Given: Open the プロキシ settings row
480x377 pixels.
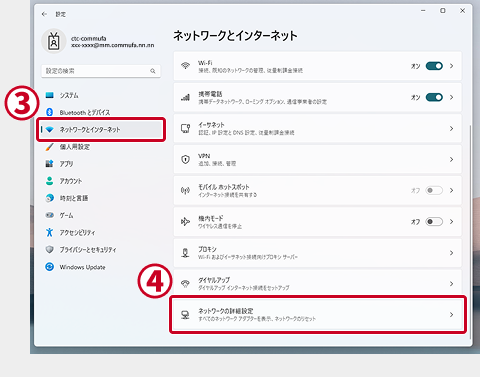Looking at the screenshot, I should [317, 253].
